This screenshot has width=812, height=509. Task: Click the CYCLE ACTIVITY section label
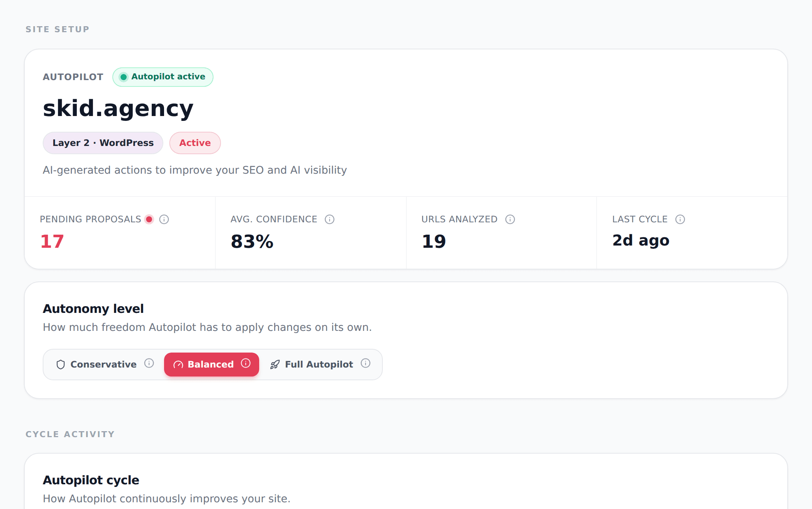[x=70, y=434]
